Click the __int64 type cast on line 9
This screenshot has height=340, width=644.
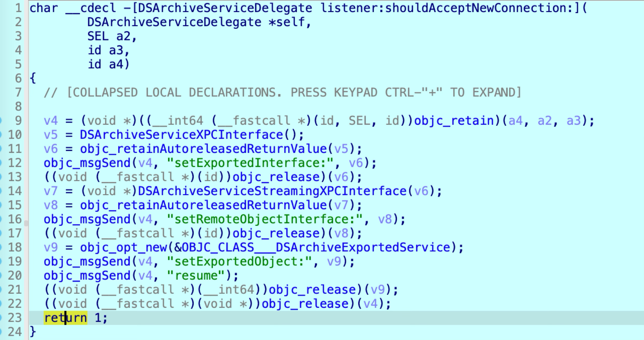click(x=178, y=121)
